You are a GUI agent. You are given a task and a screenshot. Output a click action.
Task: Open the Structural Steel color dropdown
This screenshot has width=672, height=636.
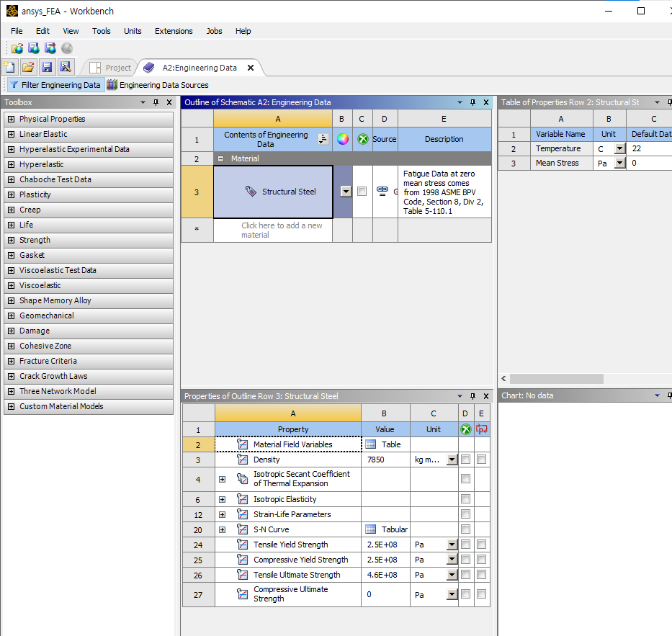[x=346, y=192]
